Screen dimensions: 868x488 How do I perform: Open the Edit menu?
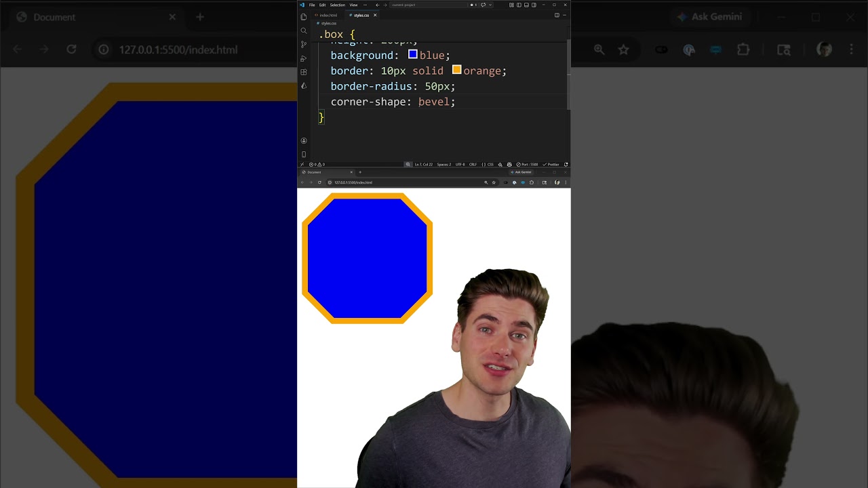click(322, 5)
